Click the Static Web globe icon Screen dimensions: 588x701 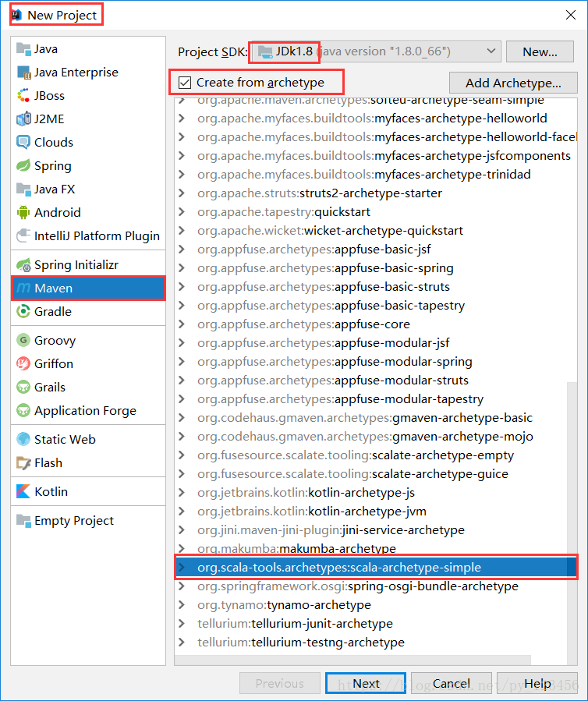23,439
